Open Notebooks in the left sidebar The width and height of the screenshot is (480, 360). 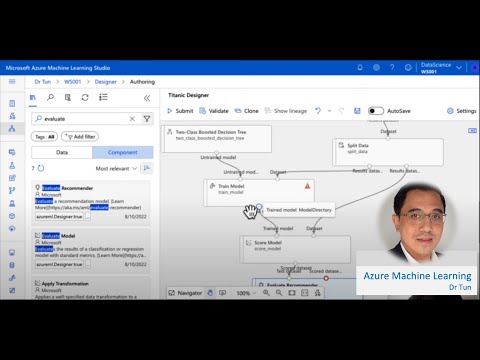pyautogui.click(x=12, y=103)
